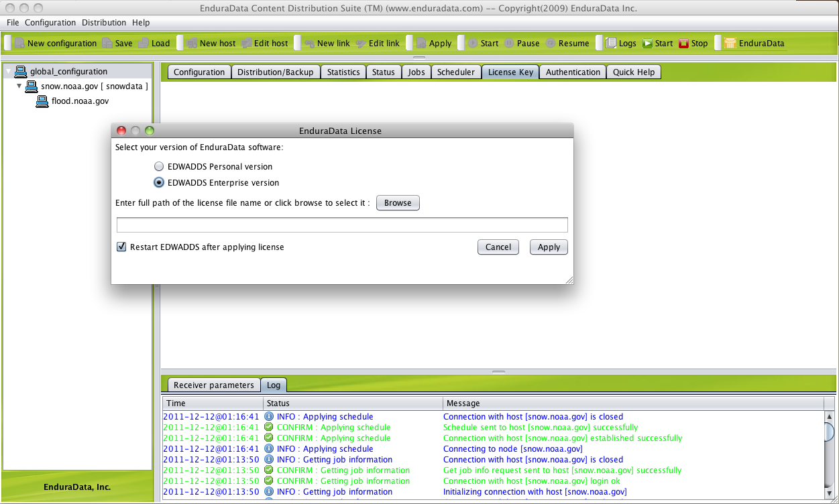
Task: Click Apply button in license dialog
Action: (549, 247)
